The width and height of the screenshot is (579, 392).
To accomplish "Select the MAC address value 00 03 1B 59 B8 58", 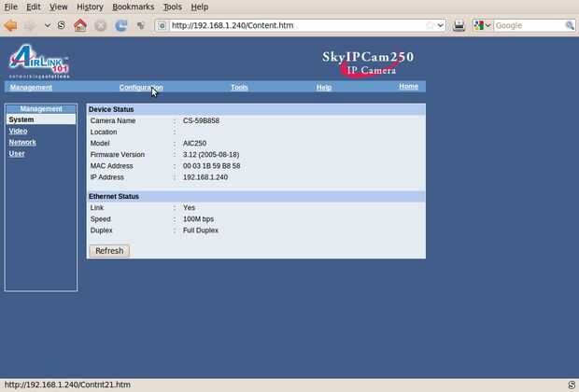I will [x=212, y=166].
